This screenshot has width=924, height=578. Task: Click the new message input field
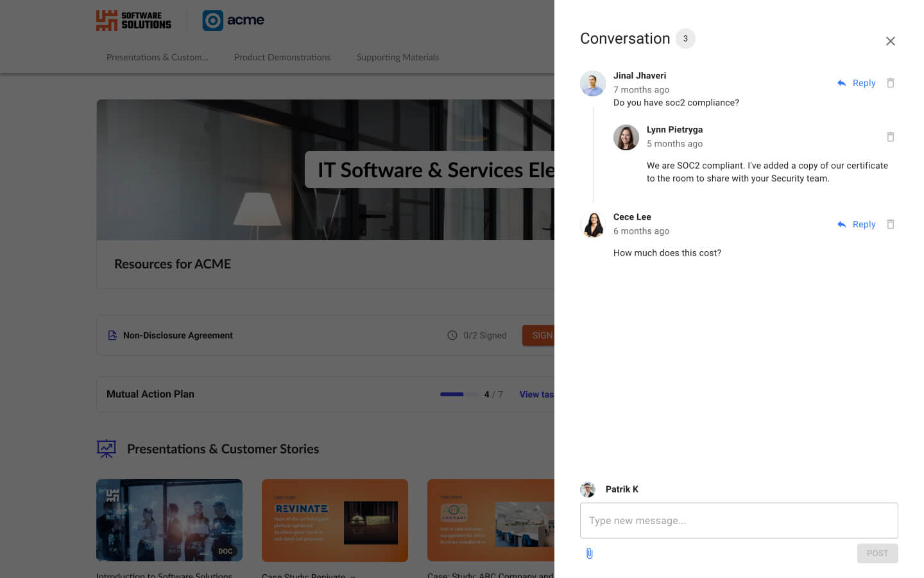coord(739,520)
